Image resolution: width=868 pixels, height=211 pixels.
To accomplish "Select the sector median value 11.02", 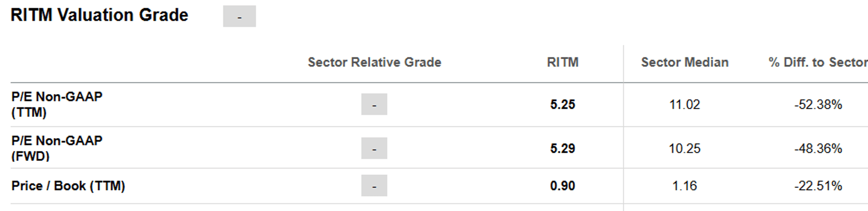I will click(684, 104).
